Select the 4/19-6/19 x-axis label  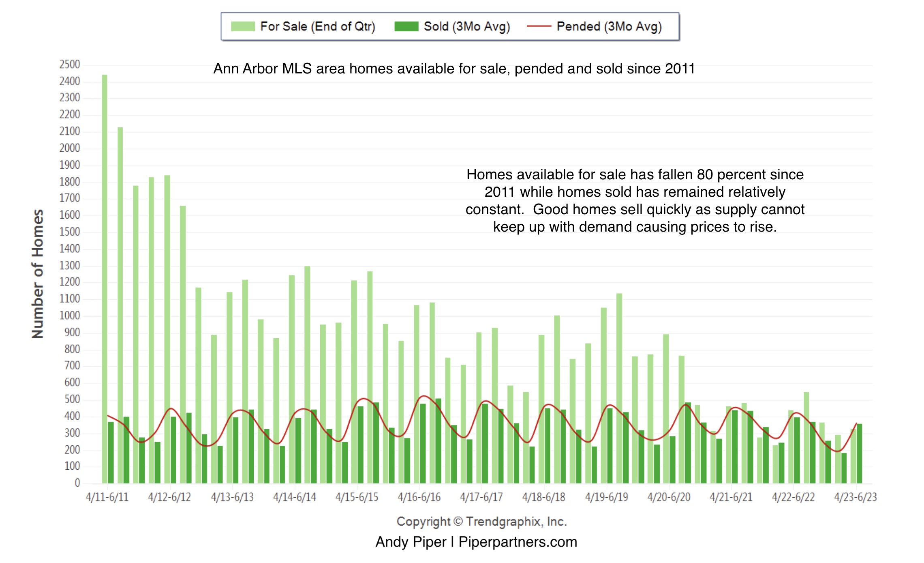coord(606,497)
